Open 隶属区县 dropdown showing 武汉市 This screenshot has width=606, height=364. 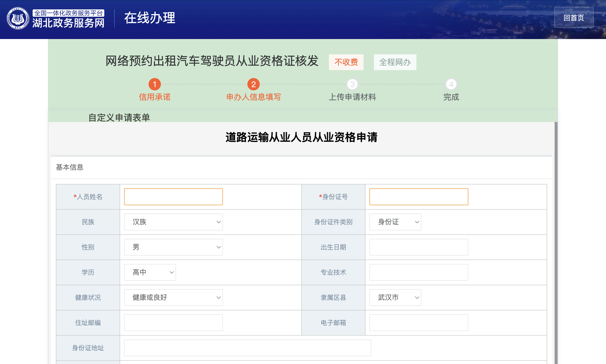(395, 297)
